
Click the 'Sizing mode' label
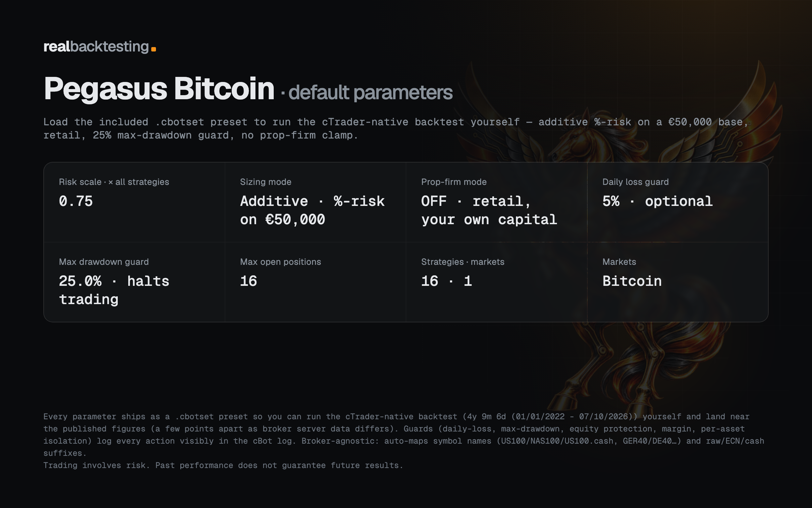click(x=266, y=182)
